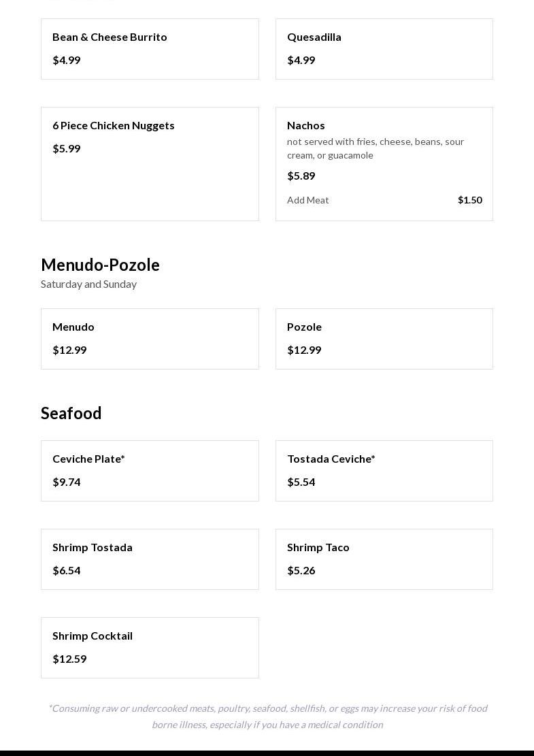Click the Saturday and Sunday subtitle

[88, 284]
